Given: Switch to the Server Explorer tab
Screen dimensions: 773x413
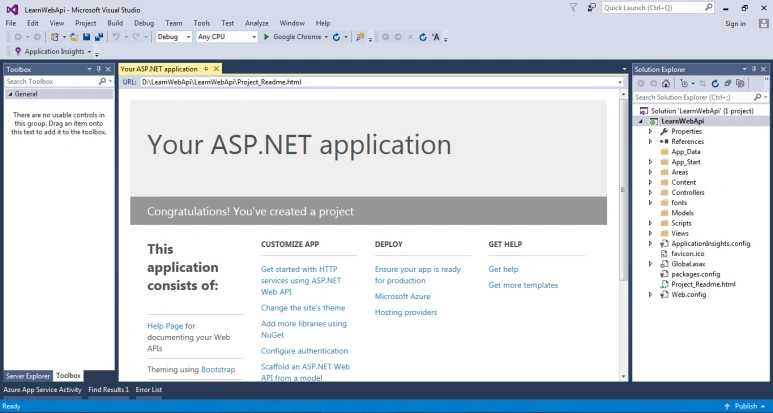Looking at the screenshot, I should pyautogui.click(x=28, y=376).
